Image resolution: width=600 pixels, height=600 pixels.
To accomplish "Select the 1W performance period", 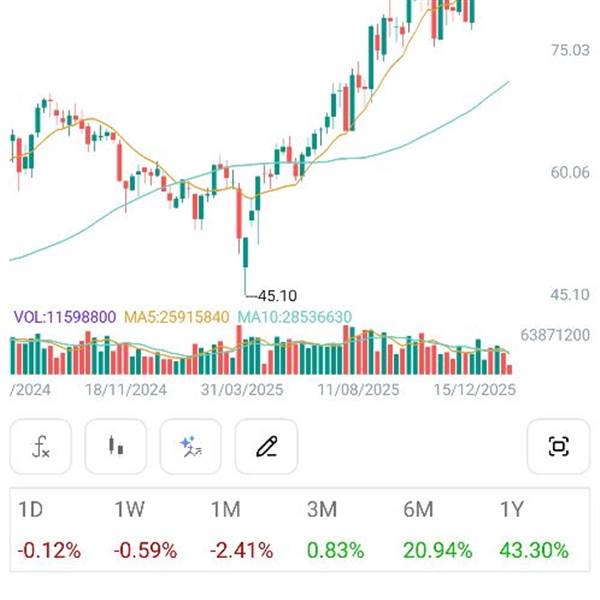I will pyautogui.click(x=130, y=510).
